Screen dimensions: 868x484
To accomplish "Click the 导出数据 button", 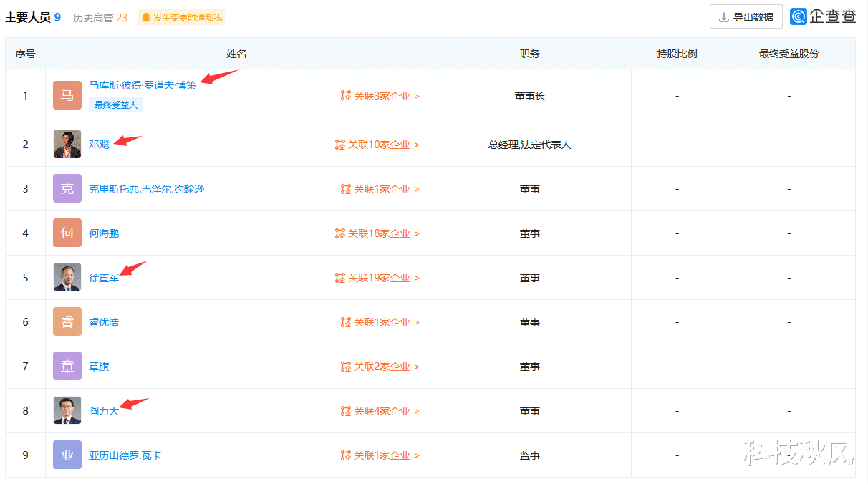I will click(x=746, y=16).
